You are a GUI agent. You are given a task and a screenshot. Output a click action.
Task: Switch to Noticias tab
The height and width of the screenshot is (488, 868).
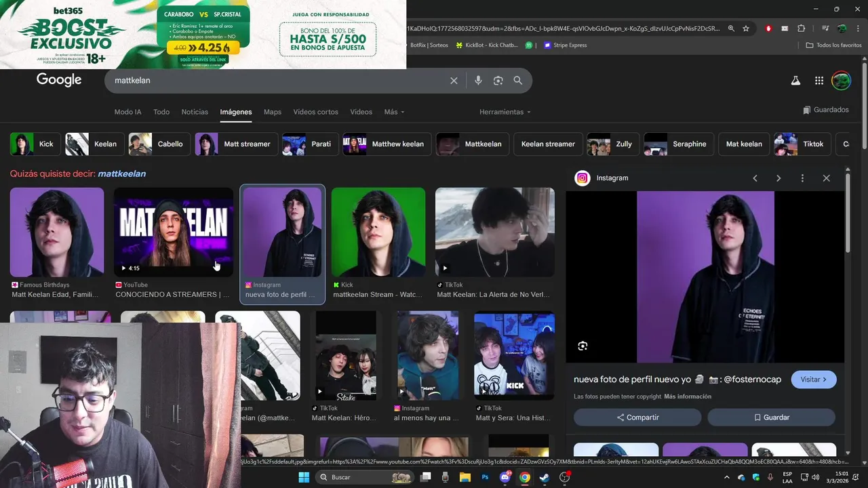[x=195, y=112]
